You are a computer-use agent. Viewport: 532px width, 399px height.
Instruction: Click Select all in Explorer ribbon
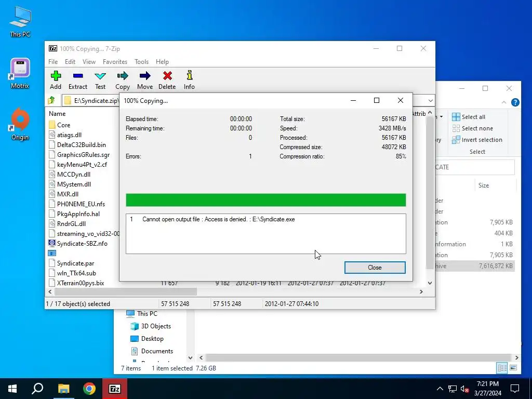click(469, 117)
